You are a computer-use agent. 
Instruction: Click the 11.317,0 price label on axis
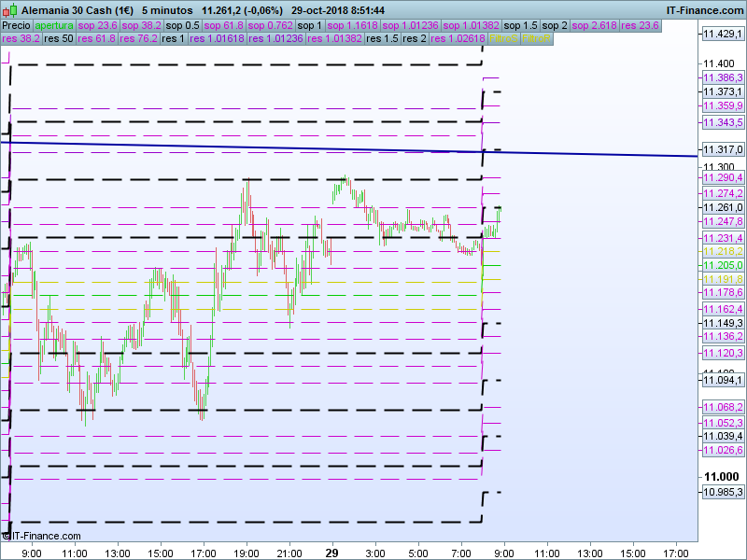(x=722, y=149)
